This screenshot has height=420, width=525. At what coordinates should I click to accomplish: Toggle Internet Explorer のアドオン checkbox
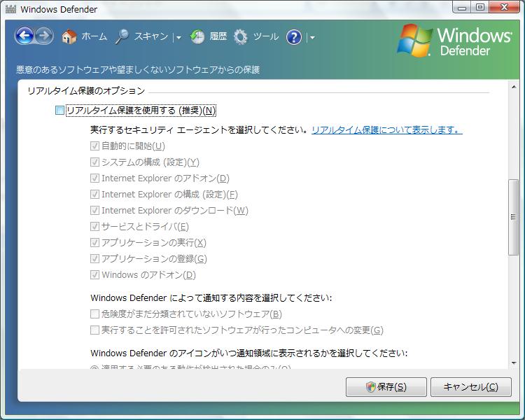point(94,178)
